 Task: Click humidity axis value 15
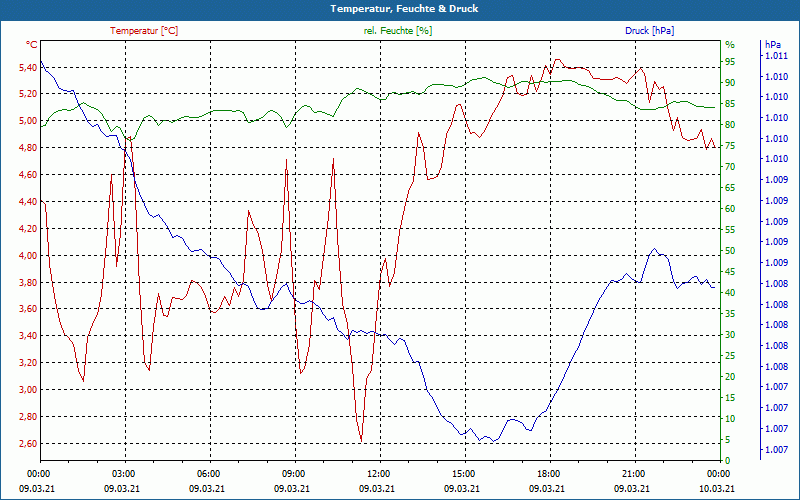[x=730, y=398]
